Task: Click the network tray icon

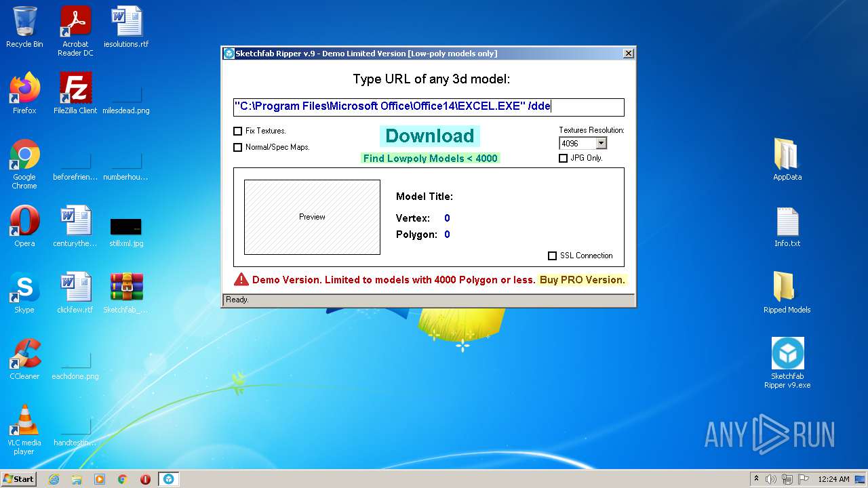Action: (x=787, y=479)
